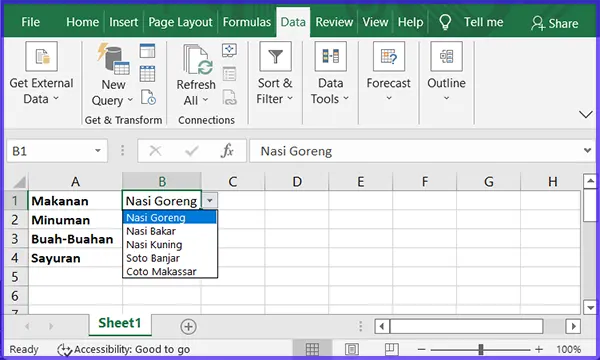This screenshot has height=360, width=600.
Task: Switch to the Help tab
Action: click(x=410, y=22)
